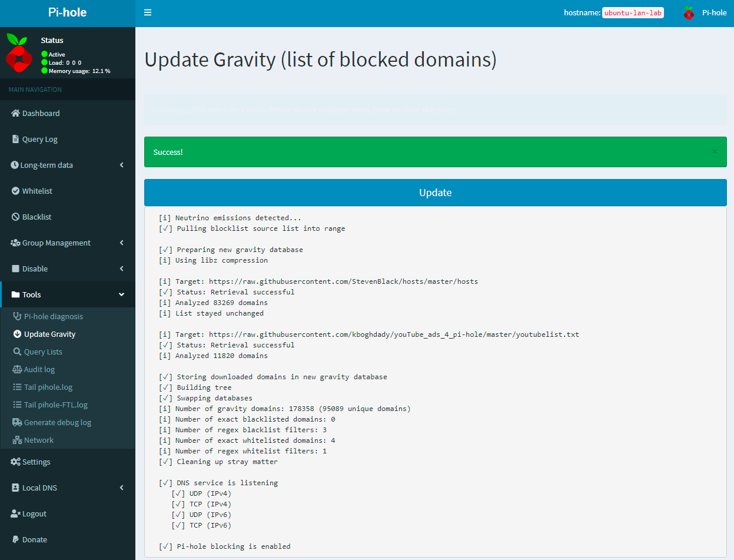Click the Settings gears icon

point(16,462)
